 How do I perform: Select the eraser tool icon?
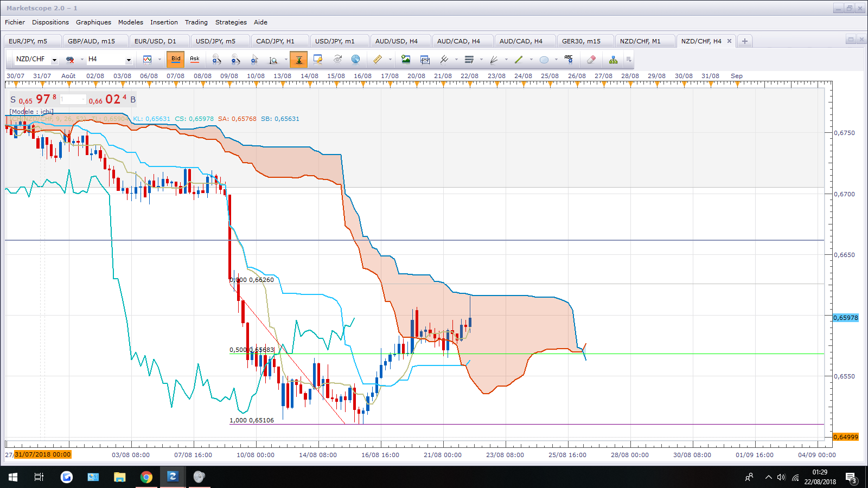pos(591,60)
